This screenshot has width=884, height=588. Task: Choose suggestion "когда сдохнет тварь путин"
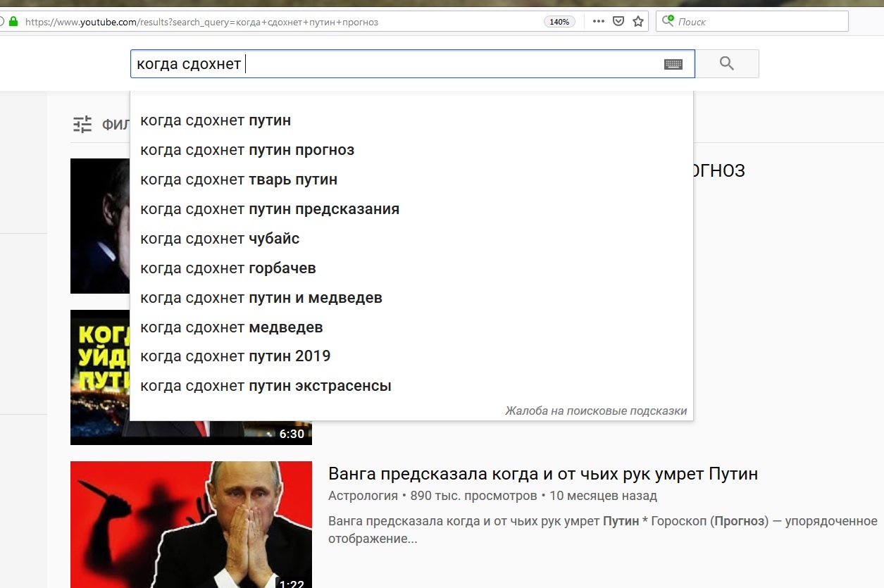(x=411, y=180)
